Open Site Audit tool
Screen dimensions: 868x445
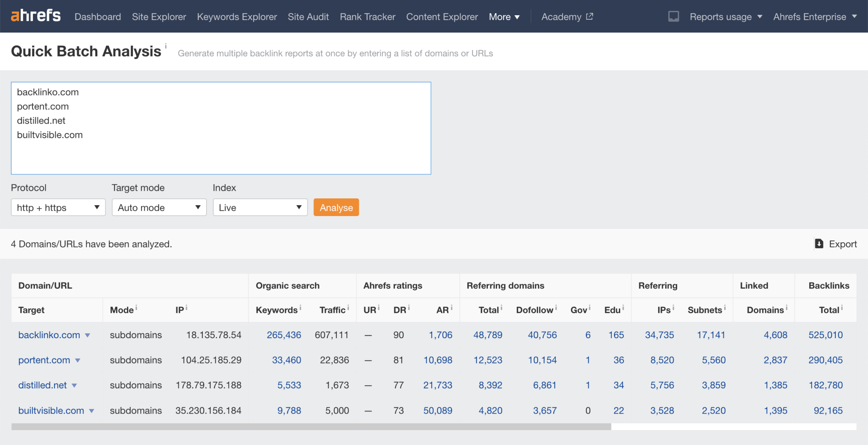pos(308,16)
